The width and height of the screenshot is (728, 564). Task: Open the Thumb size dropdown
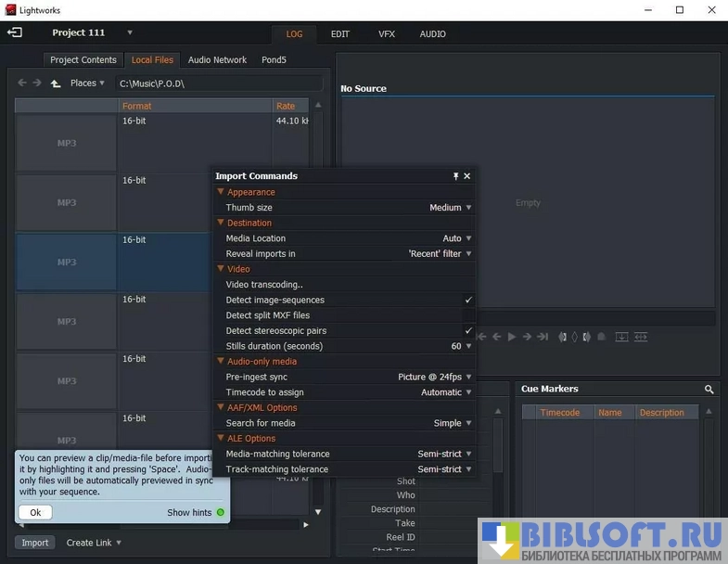tap(451, 208)
